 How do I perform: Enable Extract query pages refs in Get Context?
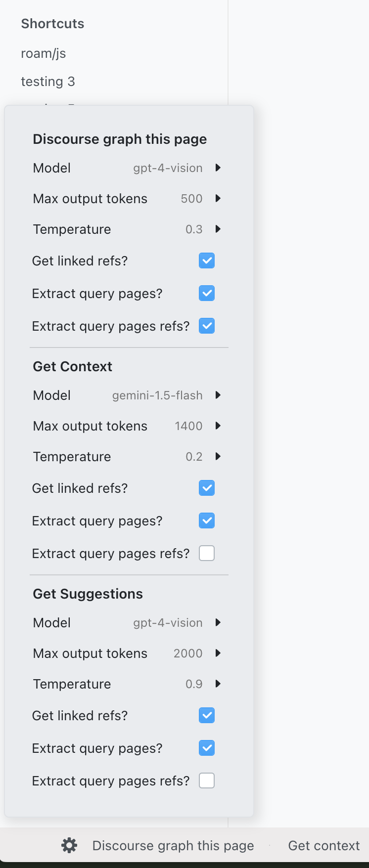point(207,553)
